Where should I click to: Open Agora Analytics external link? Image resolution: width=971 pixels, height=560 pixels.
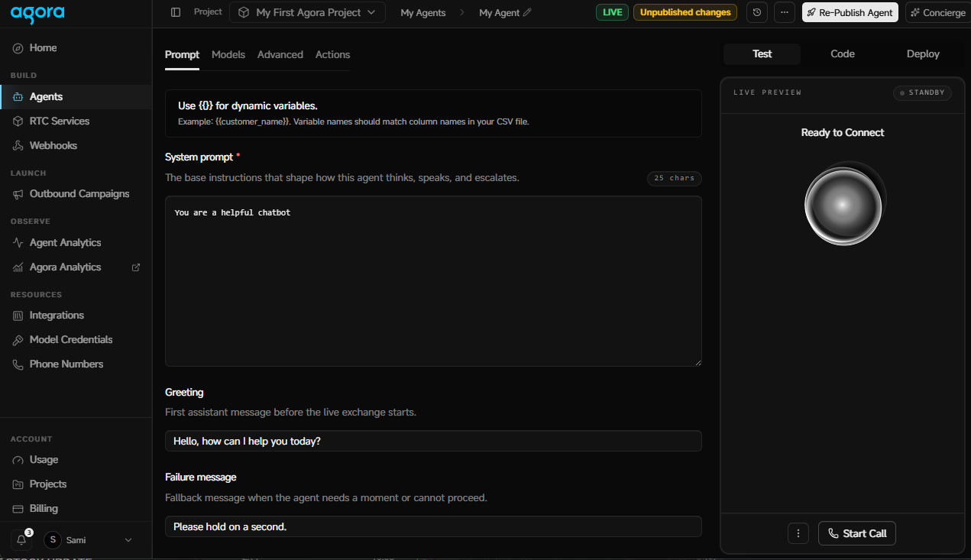coord(136,267)
